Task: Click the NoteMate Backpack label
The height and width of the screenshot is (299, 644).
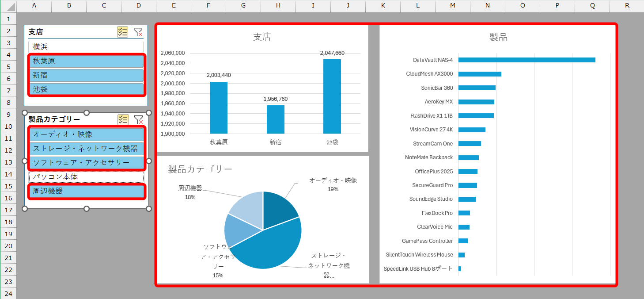Action: tap(429, 157)
